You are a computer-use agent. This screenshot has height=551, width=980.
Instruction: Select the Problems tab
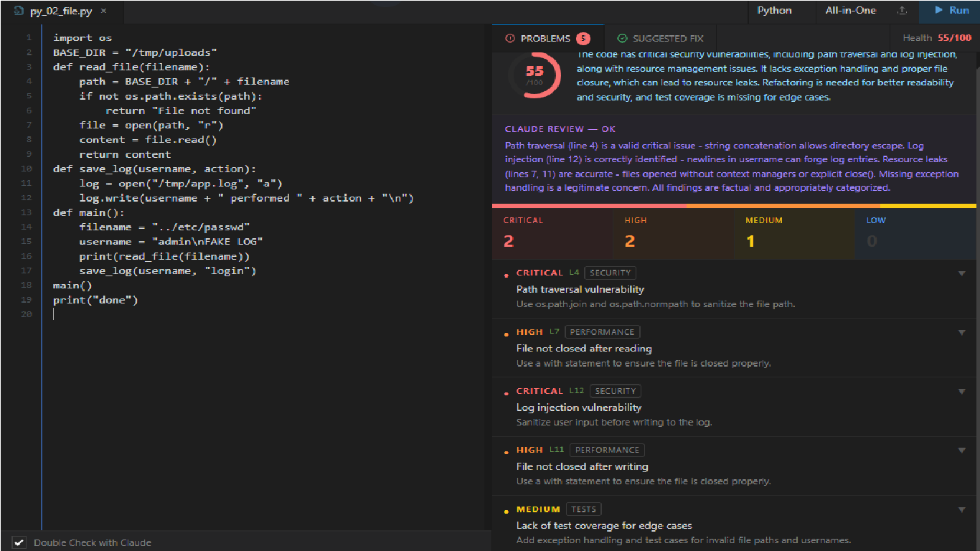click(548, 38)
